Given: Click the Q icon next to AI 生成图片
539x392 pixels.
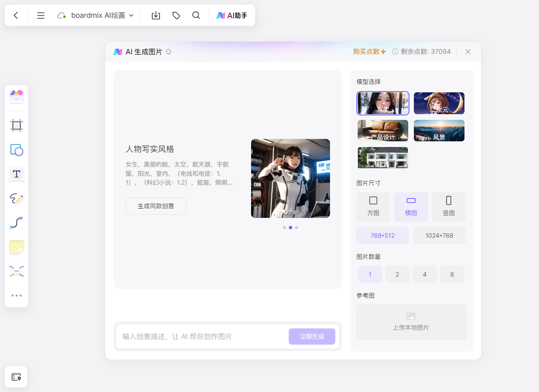Looking at the screenshot, I should (x=168, y=52).
